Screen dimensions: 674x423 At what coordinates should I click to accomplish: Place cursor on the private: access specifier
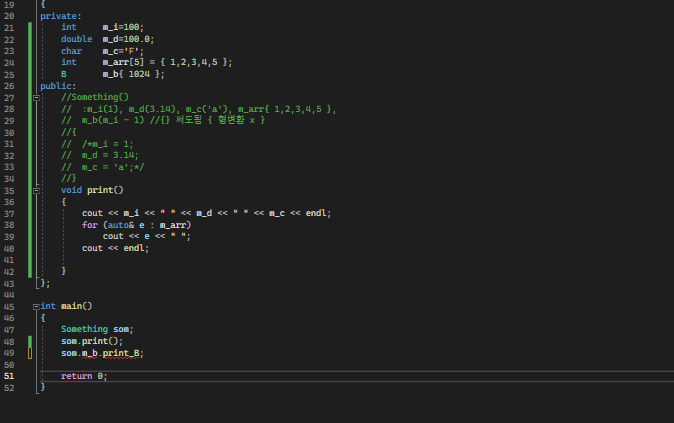coord(61,16)
